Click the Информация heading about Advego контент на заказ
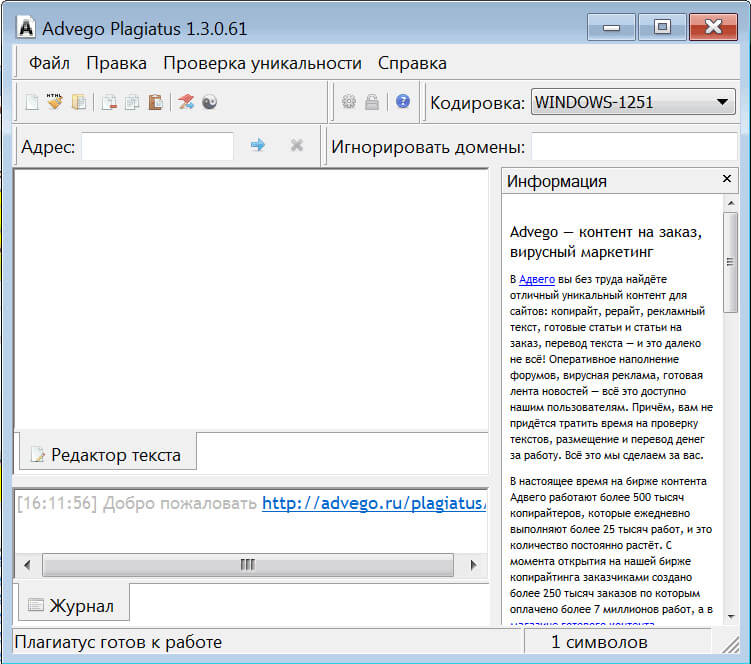The width and height of the screenshot is (751, 664). point(606,242)
